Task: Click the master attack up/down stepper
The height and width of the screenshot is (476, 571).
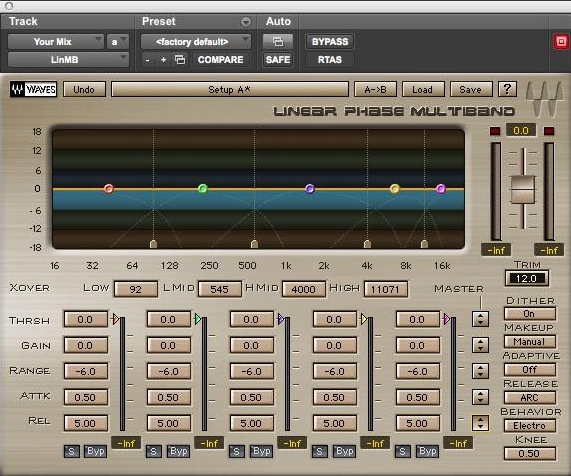Action: [480, 397]
